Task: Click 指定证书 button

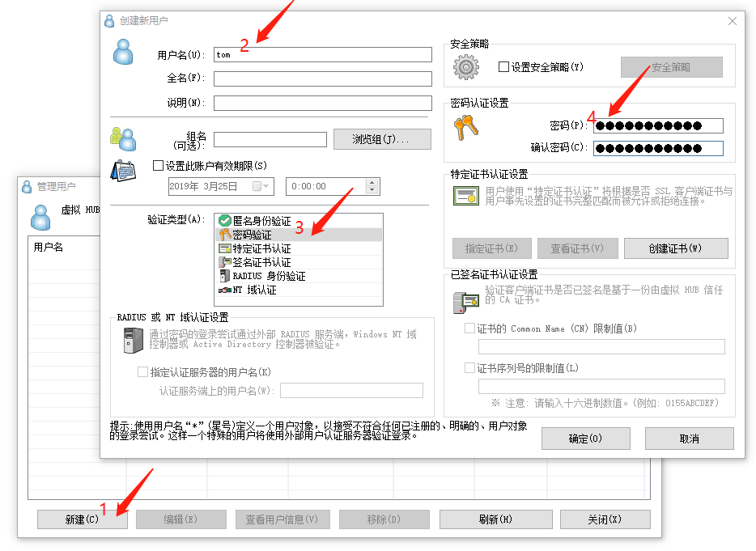Action: tap(492, 248)
